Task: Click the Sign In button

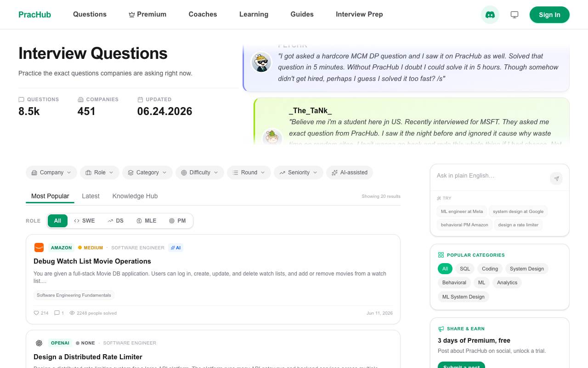Action: [549, 15]
